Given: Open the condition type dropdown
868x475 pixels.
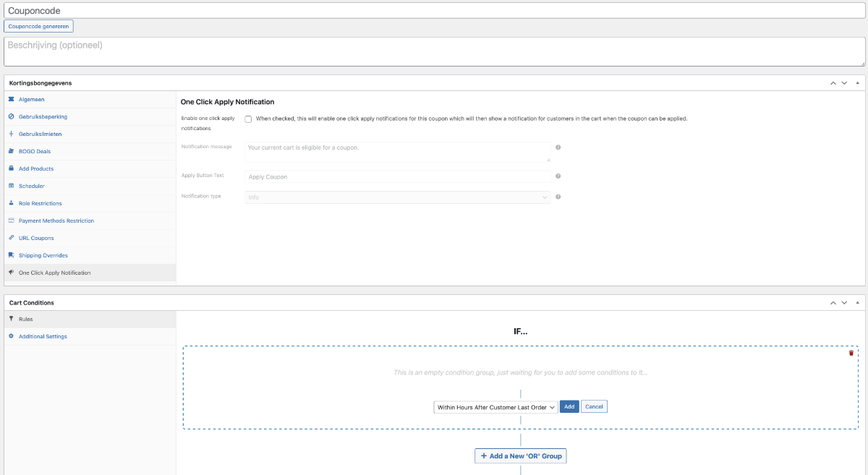Looking at the screenshot, I should 495,407.
